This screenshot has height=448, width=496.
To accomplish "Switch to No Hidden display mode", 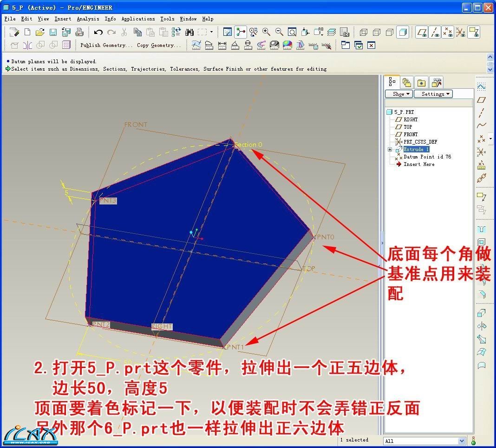I will 390,32.
